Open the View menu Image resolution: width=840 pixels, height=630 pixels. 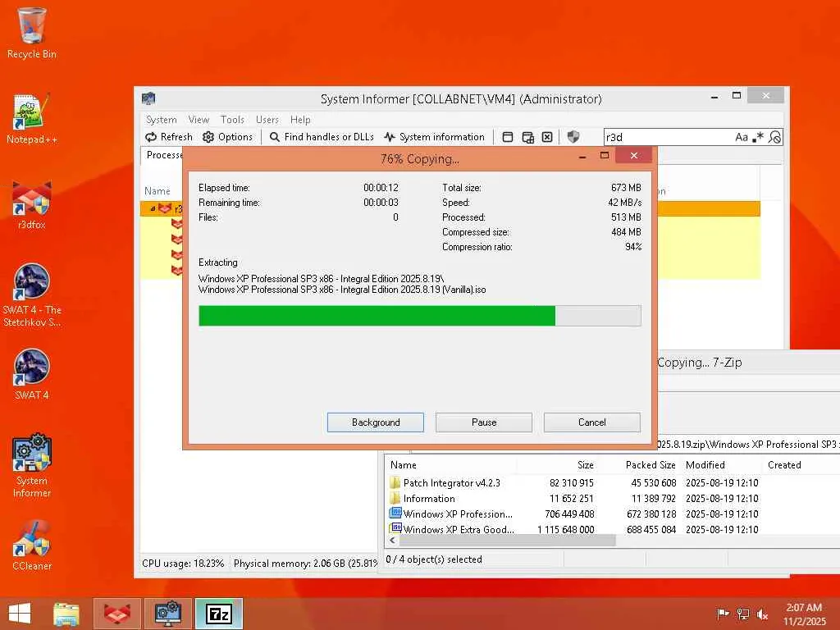199,120
